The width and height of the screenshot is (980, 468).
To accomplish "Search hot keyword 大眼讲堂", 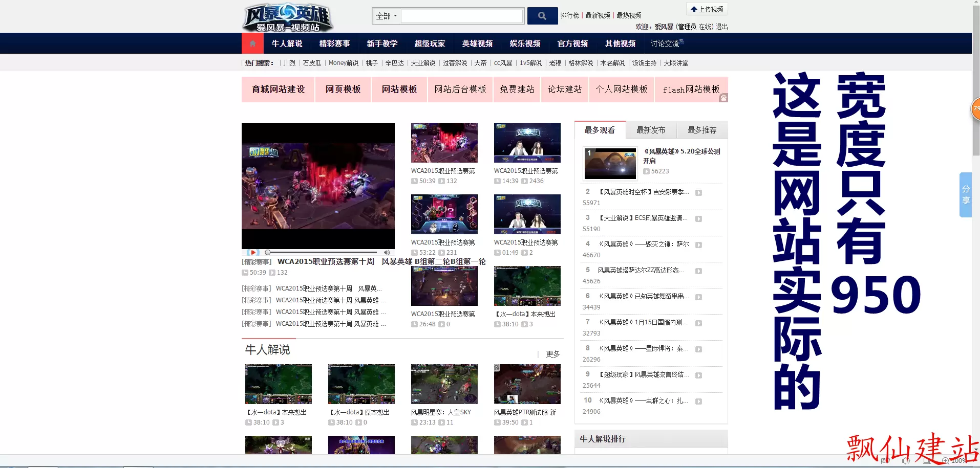I will [x=676, y=63].
